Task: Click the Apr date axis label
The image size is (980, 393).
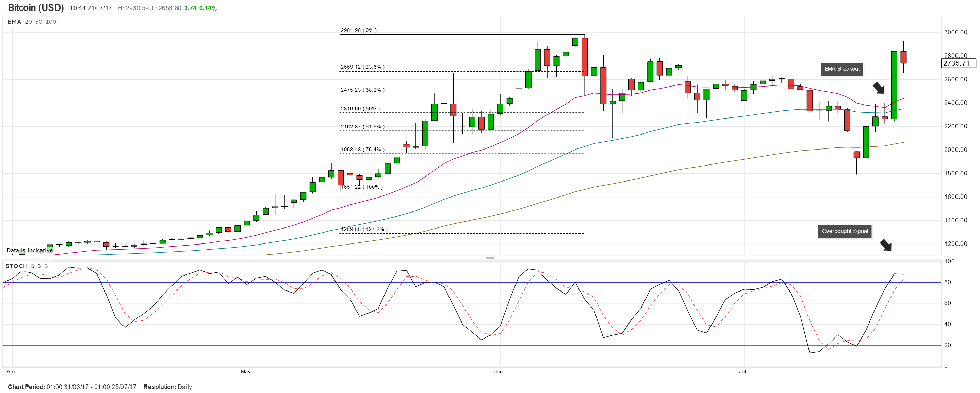Action: click(11, 371)
